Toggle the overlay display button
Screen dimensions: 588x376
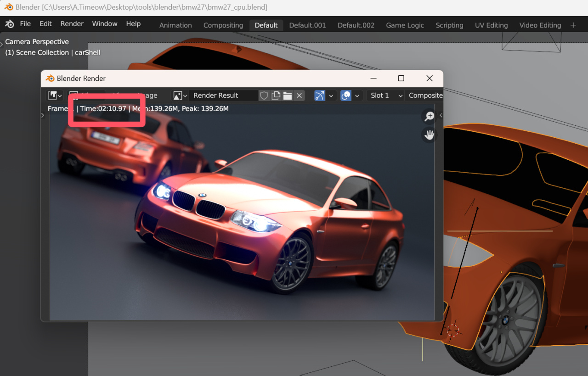coord(346,95)
